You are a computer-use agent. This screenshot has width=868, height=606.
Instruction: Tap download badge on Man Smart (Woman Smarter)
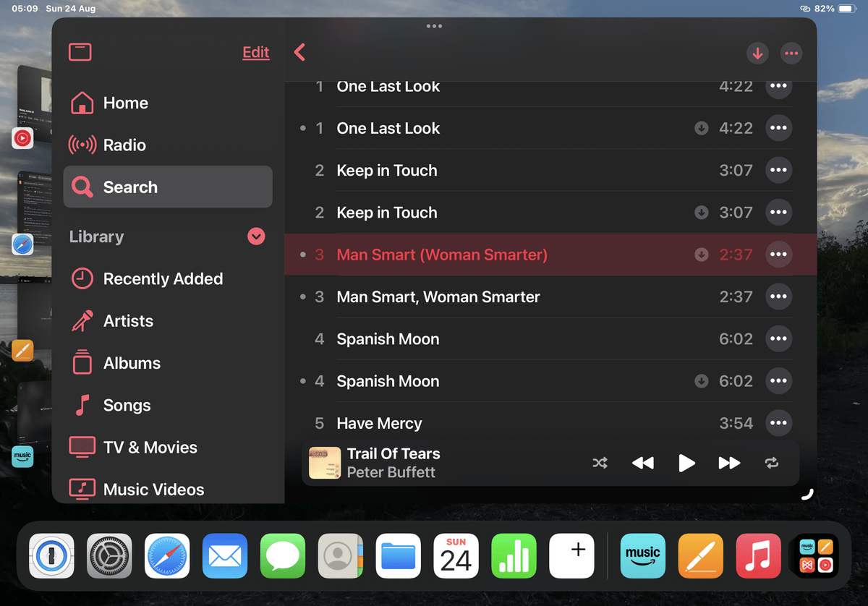[x=701, y=255]
